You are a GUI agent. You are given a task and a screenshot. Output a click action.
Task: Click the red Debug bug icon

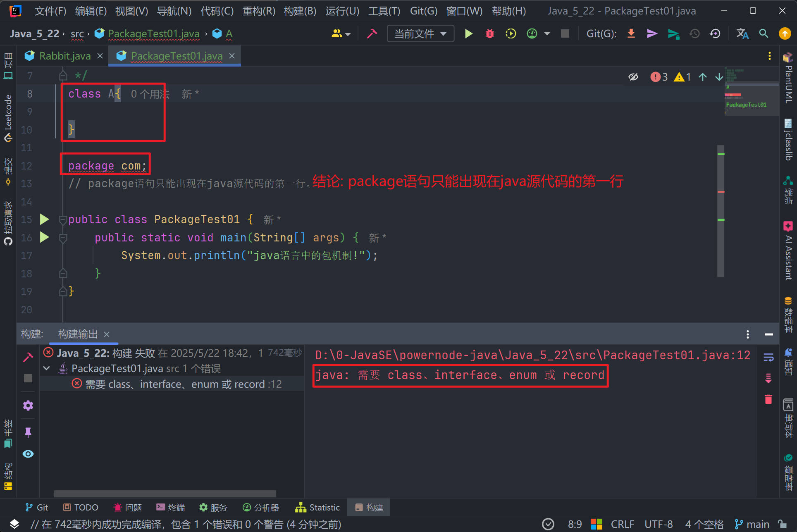pos(489,33)
